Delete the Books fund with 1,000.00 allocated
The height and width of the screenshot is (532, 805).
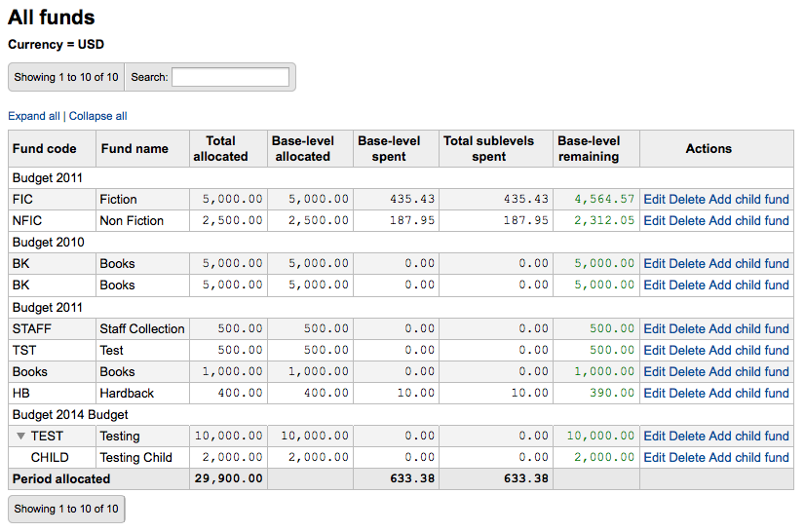click(x=686, y=371)
